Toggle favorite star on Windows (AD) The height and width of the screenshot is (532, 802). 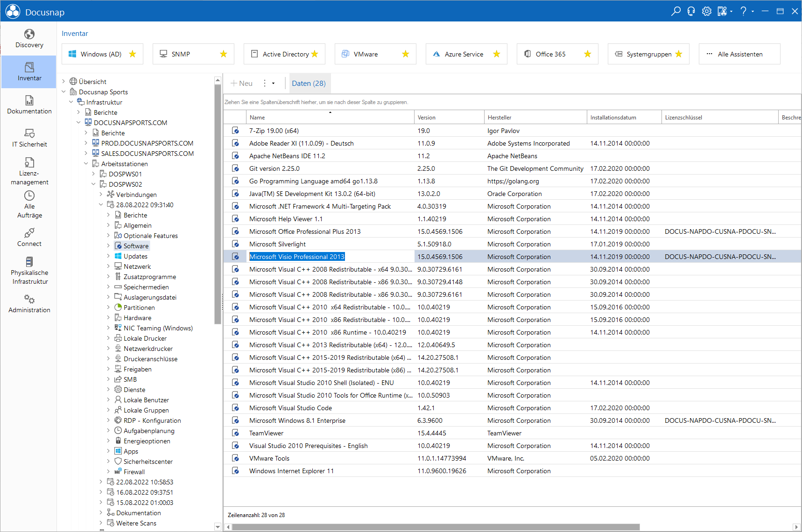pyautogui.click(x=133, y=54)
